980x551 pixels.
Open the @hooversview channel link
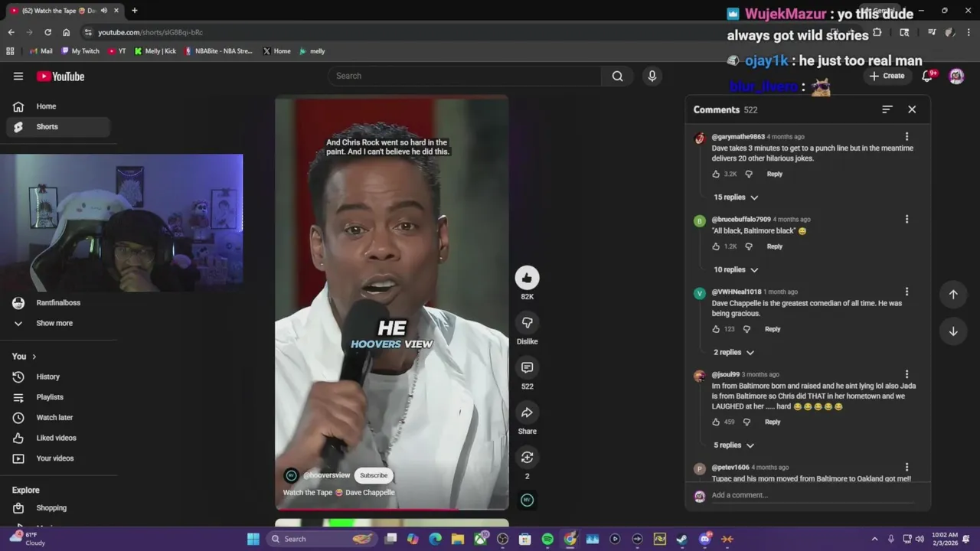[326, 475]
